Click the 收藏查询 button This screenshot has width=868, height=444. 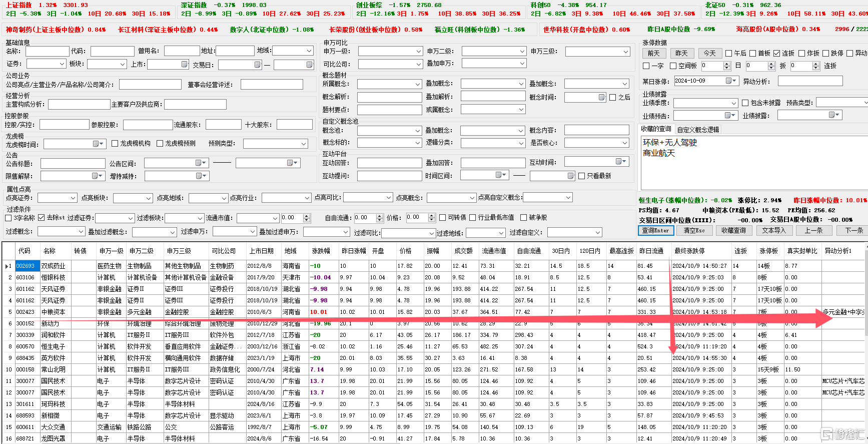click(733, 230)
